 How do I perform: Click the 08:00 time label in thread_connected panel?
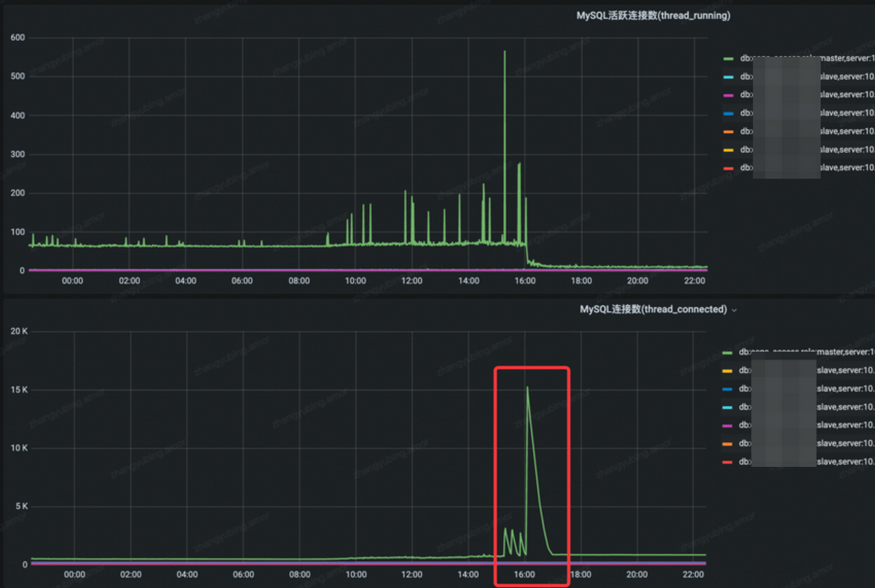pyautogui.click(x=300, y=575)
